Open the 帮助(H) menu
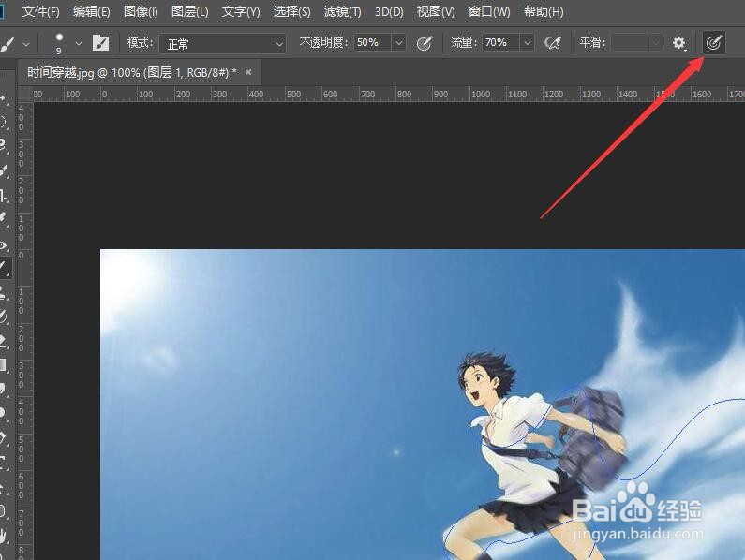The image size is (745, 560). point(544,11)
